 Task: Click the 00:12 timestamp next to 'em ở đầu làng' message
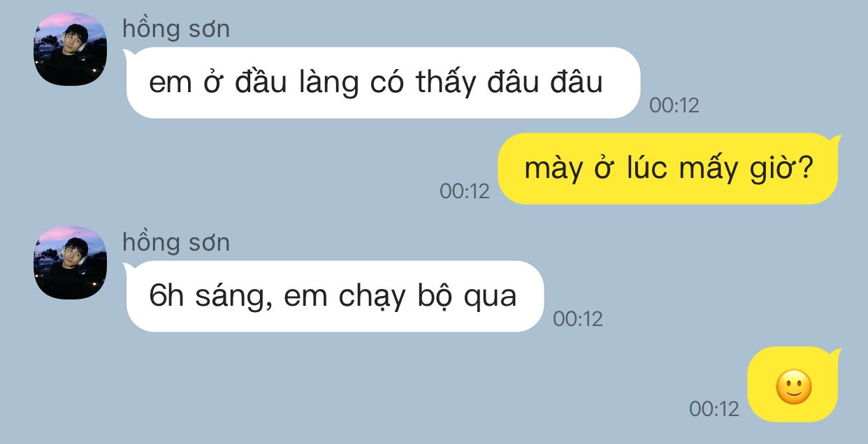[x=674, y=105]
